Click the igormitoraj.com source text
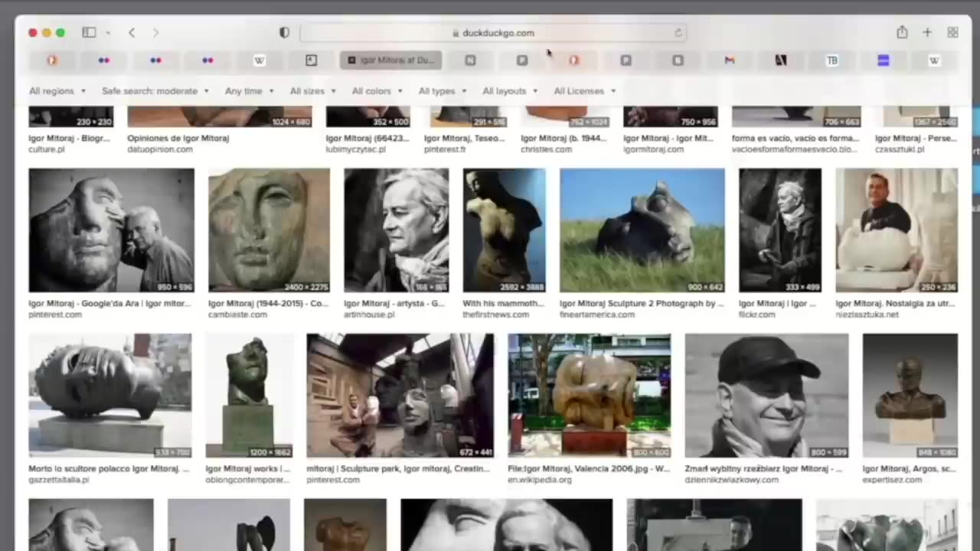 tap(654, 149)
